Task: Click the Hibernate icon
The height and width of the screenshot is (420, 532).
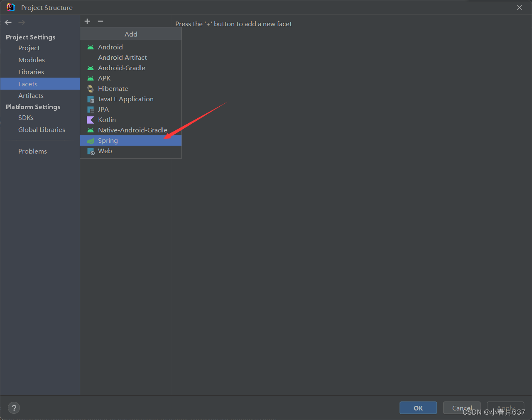Action: (91, 89)
